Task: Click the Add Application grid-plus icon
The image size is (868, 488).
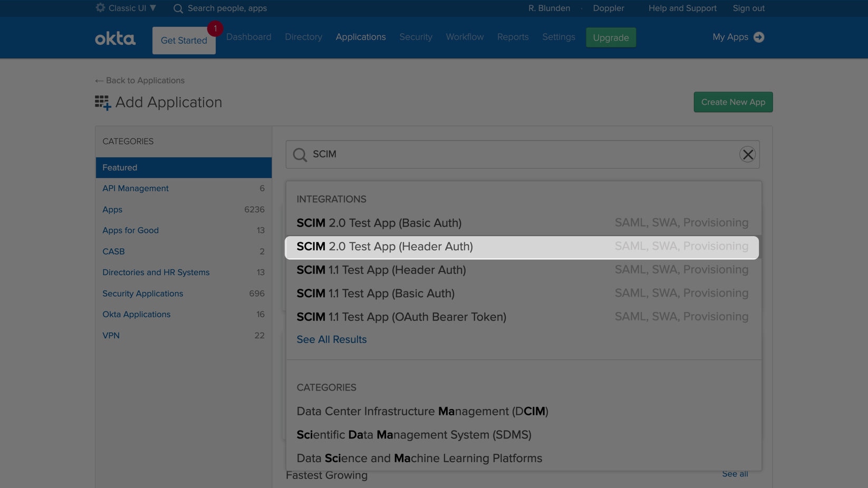Action: 103,103
